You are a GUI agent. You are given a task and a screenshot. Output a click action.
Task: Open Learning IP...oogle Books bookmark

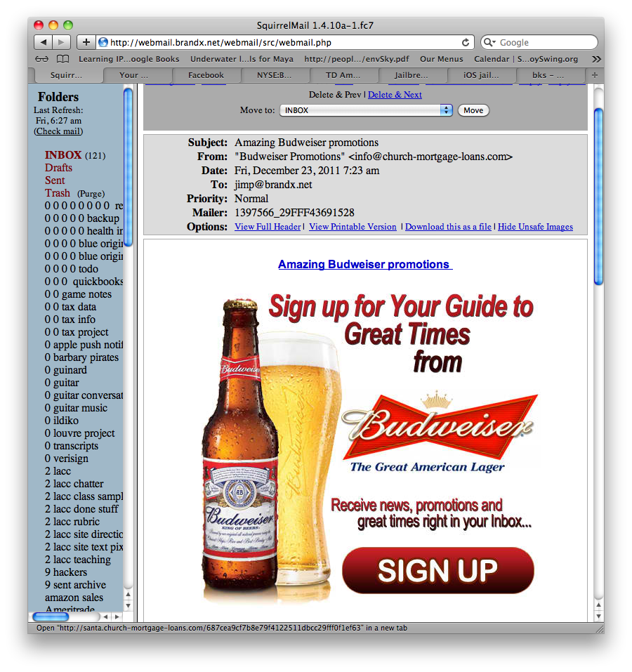tap(129, 59)
